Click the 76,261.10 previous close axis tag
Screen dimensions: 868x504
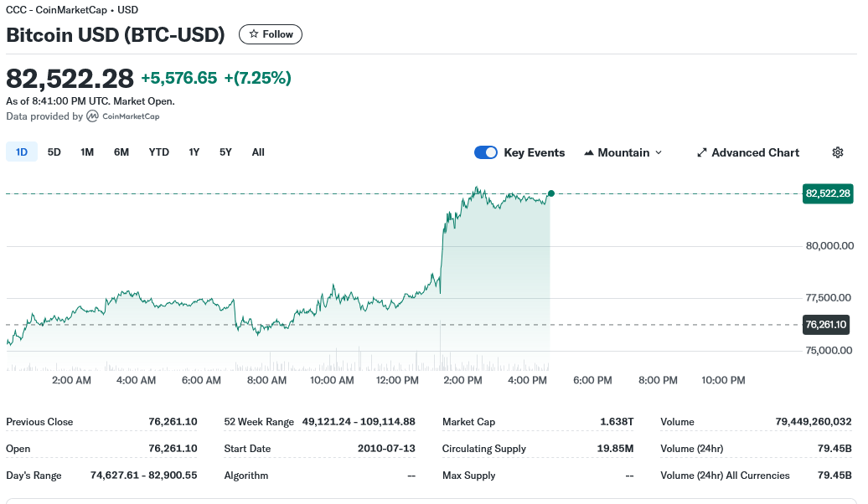[826, 325]
